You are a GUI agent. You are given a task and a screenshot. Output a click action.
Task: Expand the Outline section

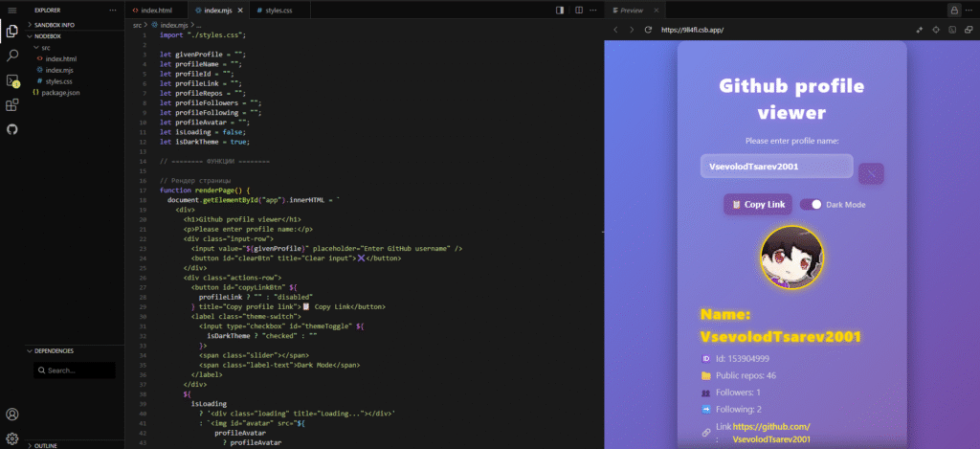(46, 445)
